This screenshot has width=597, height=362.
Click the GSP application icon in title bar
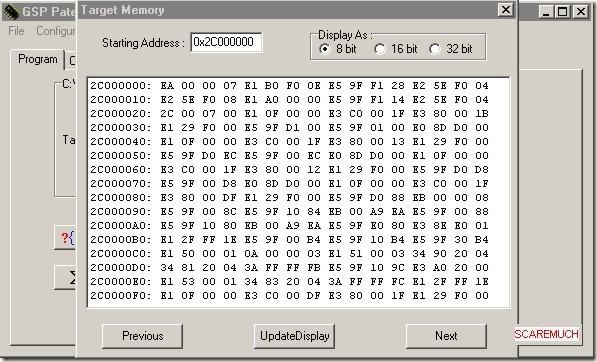pos(11,12)
